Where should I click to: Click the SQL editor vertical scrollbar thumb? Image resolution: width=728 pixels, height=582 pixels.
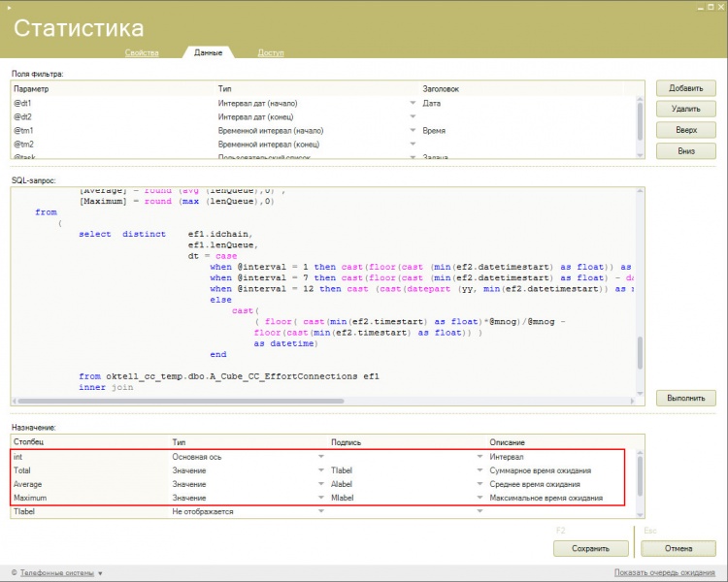tap(641, 353)
